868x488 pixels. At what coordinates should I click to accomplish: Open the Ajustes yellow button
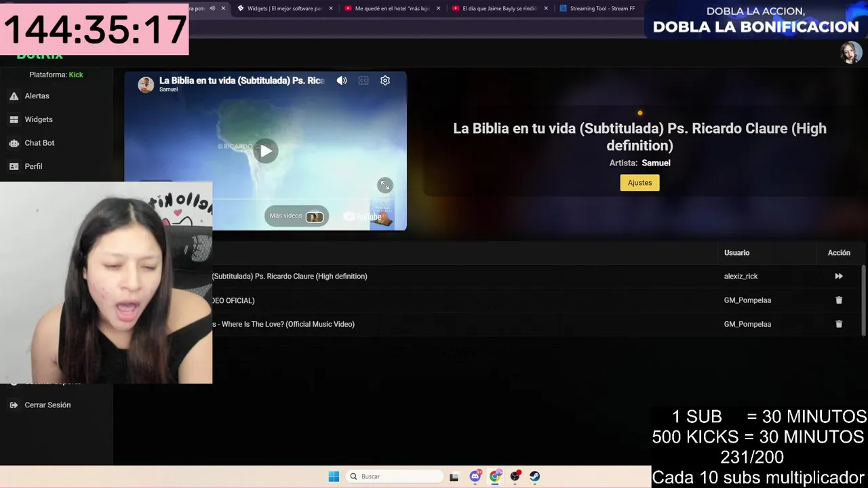tap(639, 183)
